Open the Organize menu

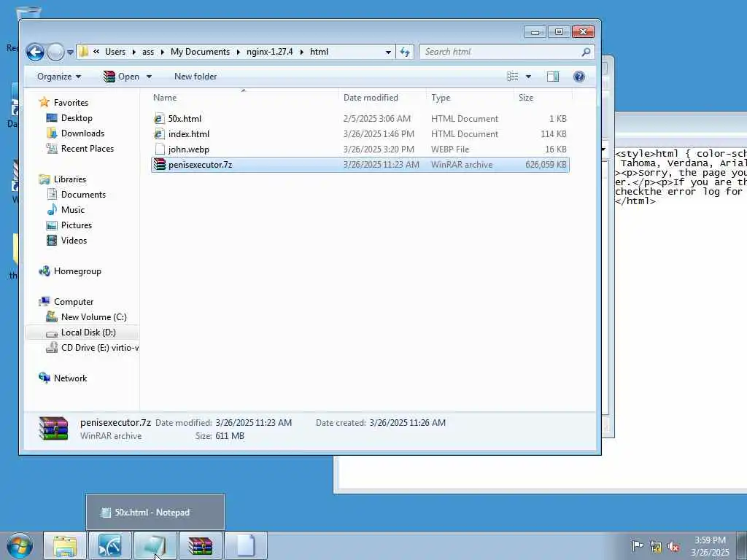click(x=59, y=77)
